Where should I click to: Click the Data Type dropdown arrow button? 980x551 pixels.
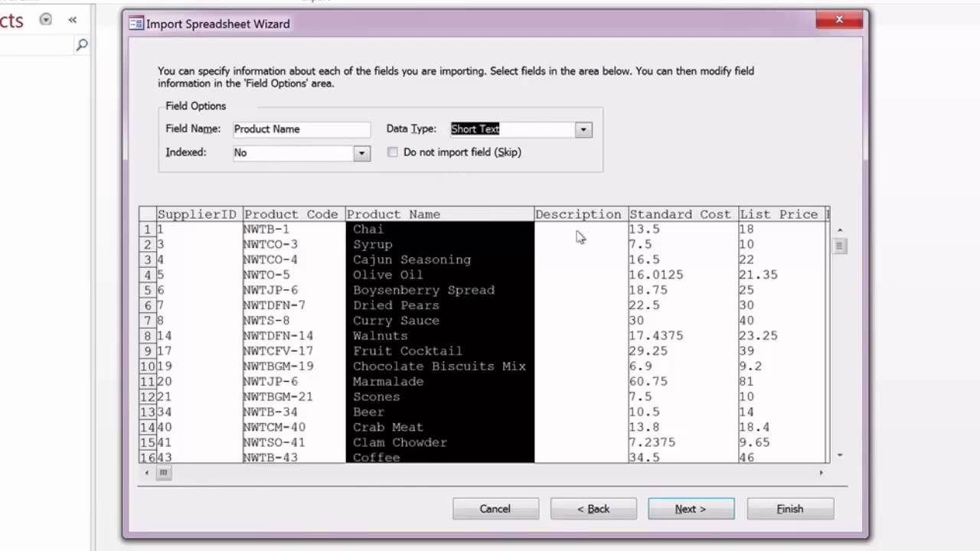[x=583, y=129]
